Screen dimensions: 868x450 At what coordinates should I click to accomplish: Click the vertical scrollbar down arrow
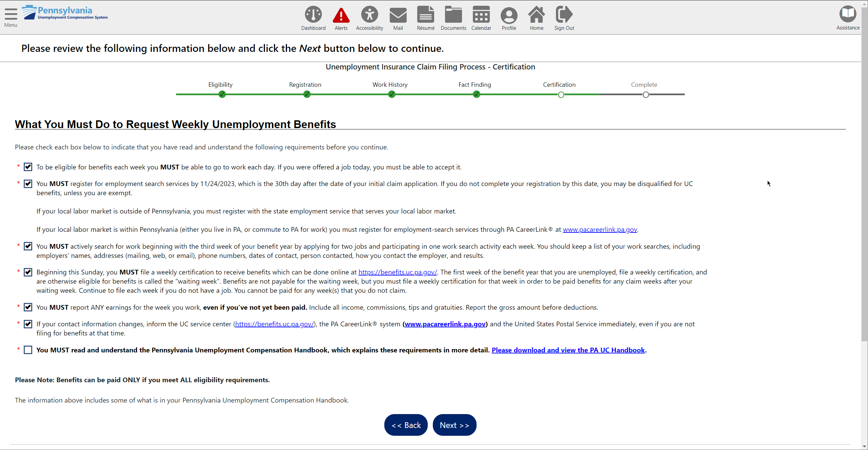pyautogui.click(x=865, y=447)
